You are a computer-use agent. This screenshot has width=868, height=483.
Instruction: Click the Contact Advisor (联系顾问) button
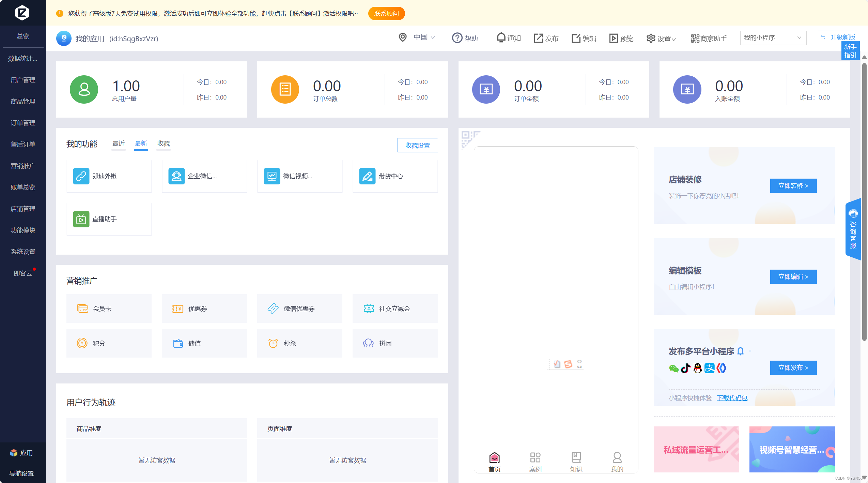click(x=386, y=14)
